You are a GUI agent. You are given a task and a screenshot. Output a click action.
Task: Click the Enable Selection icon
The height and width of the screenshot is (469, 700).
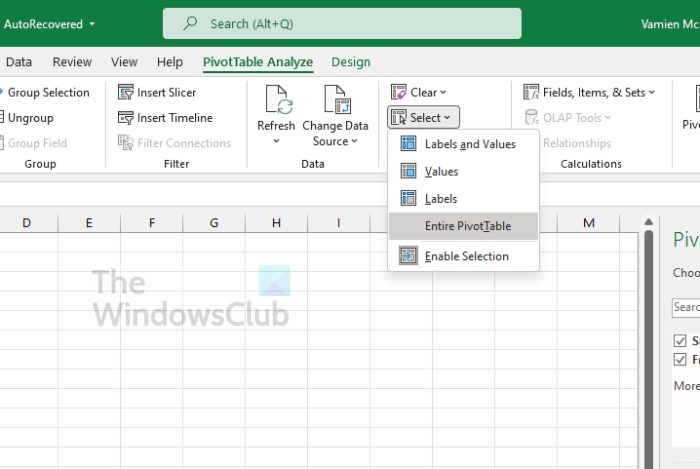[408, 256]
